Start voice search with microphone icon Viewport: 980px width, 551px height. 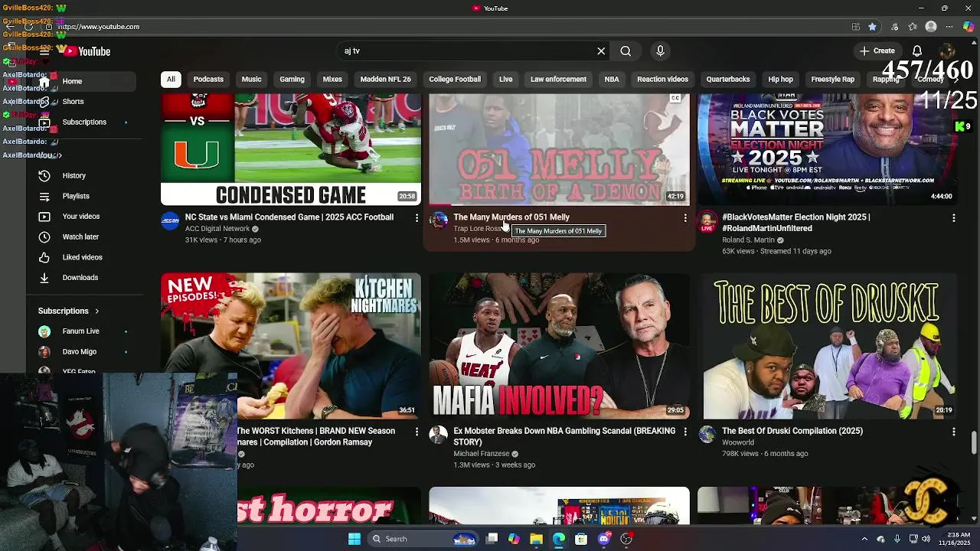coord(660,51)
